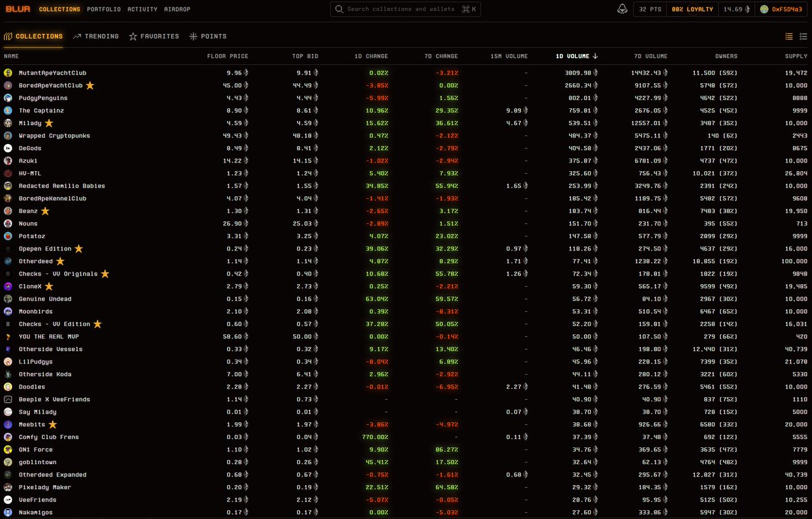812x519 pixels.
Task: Sort by the OWNERS column header
Action: point(726,56)
